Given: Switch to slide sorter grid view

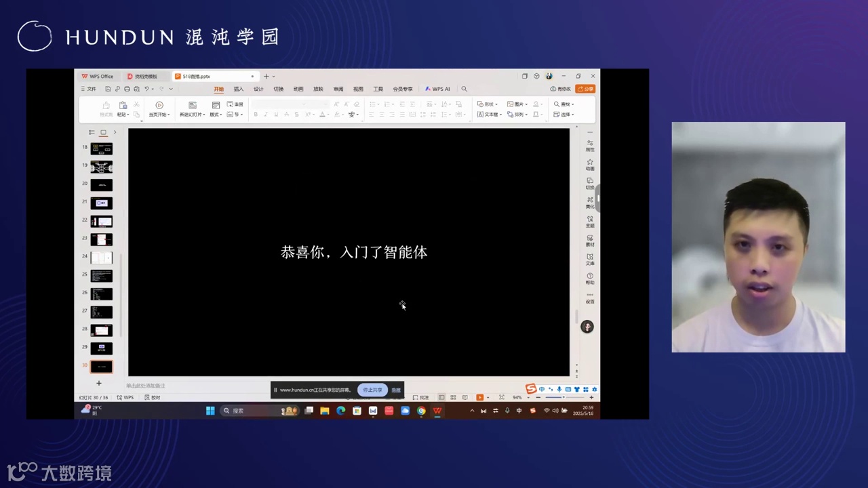Looking at the screenshot, I should (453, 397).
